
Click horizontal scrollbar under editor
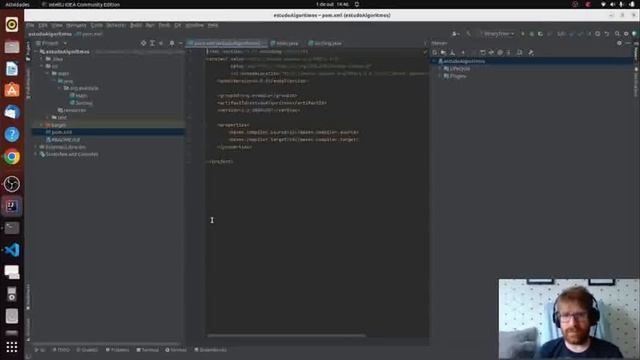click(287, 336)
